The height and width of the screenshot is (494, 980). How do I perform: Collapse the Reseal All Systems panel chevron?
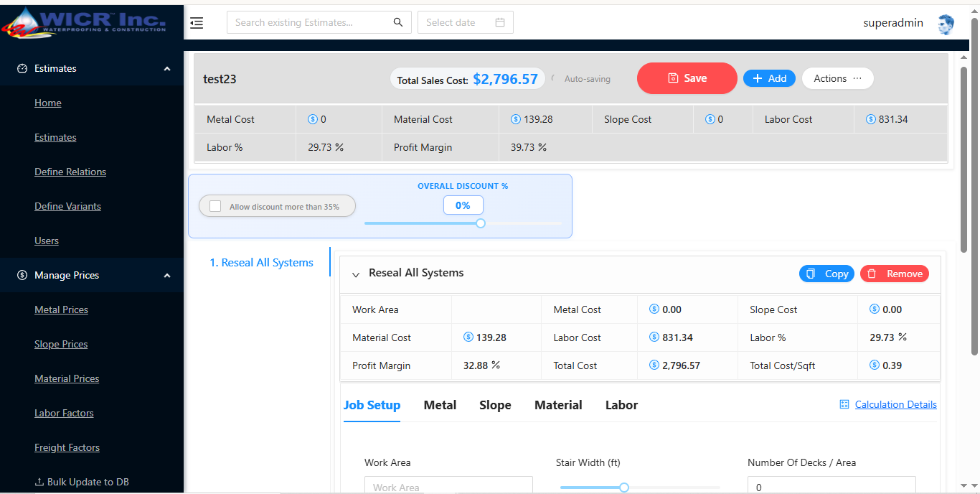click(x=356, y=274)
